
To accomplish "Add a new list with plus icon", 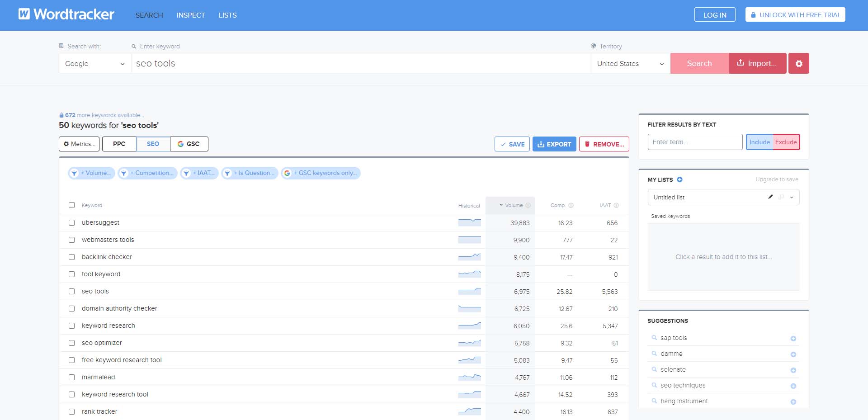I will pyautogui.click(x=679, y=179).
